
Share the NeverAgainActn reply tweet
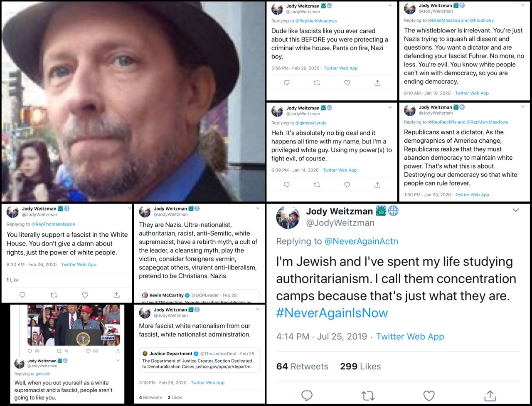pyautogui.click(x=490, y=395)
